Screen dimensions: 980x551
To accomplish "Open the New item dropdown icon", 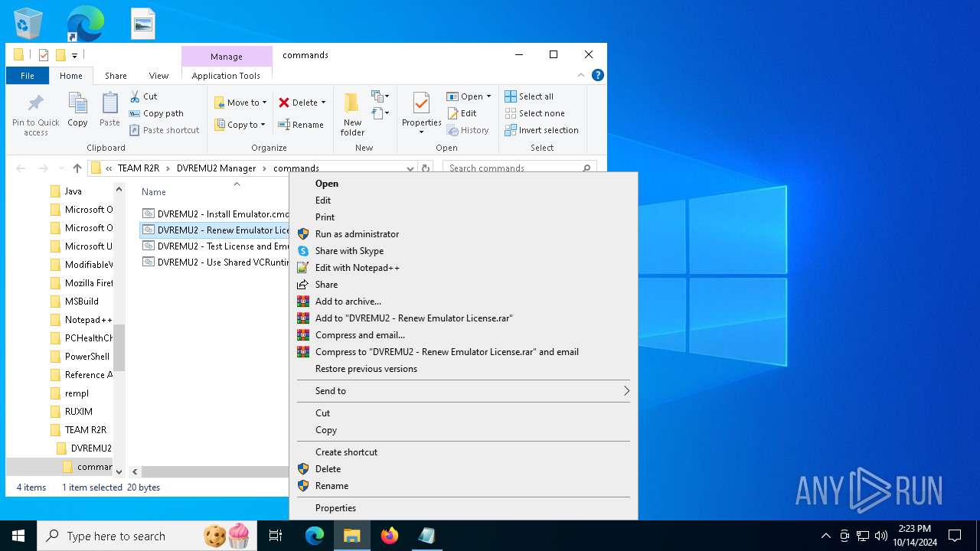I will 381,96.
